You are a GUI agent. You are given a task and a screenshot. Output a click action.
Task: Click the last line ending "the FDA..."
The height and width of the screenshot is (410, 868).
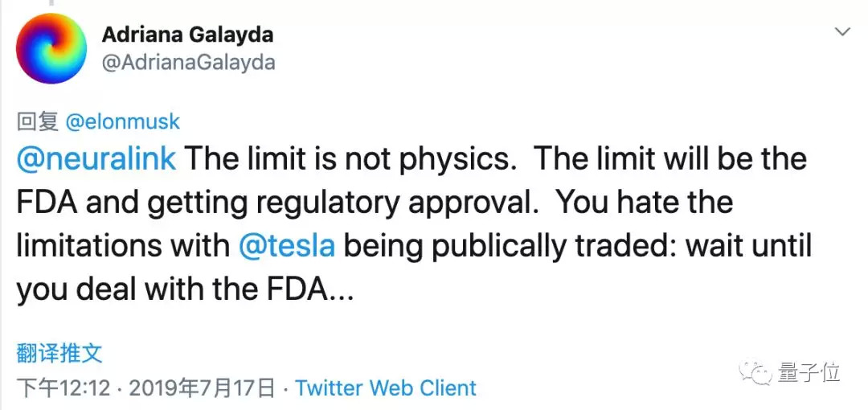pyautogui.click(x=185, y=289)
